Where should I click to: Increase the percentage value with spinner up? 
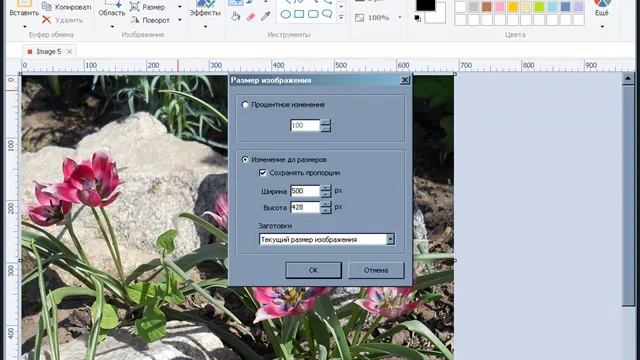tap(325, 122)
